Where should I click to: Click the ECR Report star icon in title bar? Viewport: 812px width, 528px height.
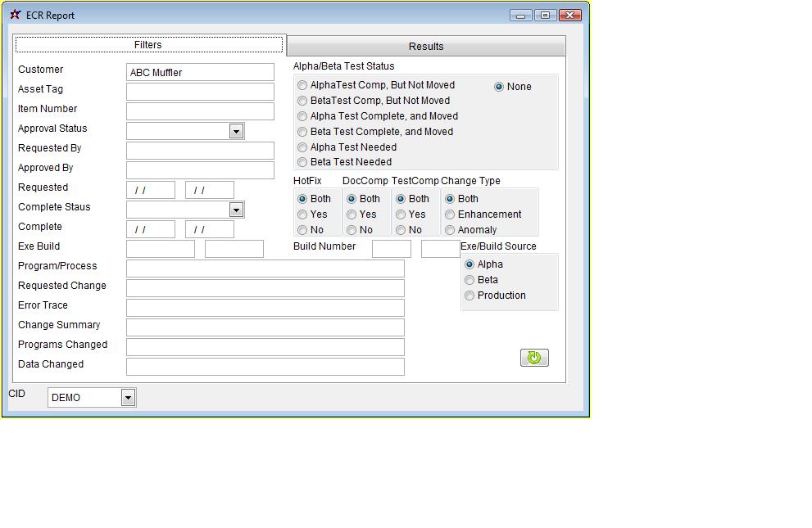15,15
